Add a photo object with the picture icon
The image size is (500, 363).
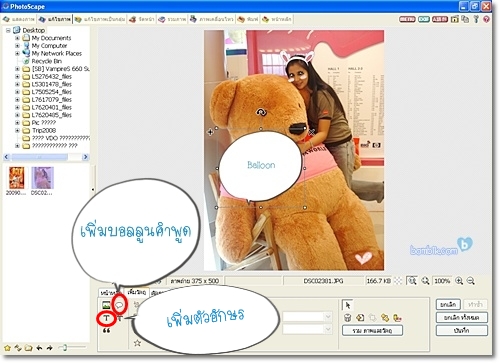click(106, 304)
